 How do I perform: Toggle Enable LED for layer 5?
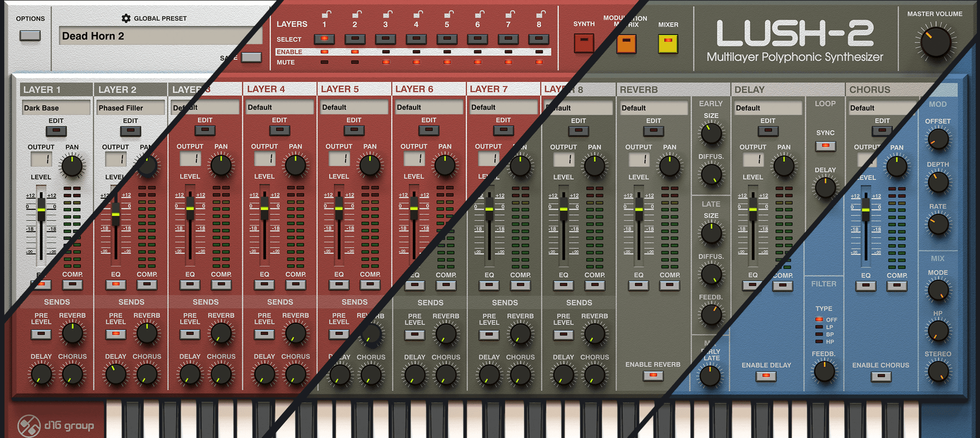click(447, 52)
